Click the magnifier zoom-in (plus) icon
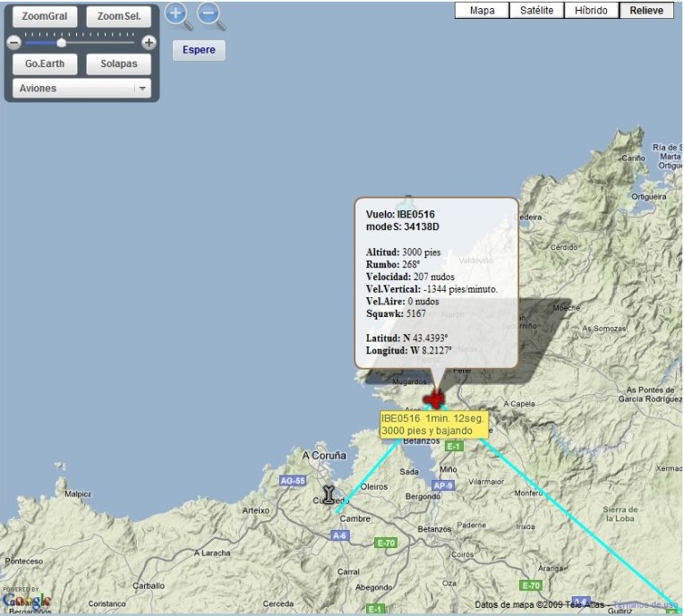Screen dimensions: 684x616 pos(176,13)
